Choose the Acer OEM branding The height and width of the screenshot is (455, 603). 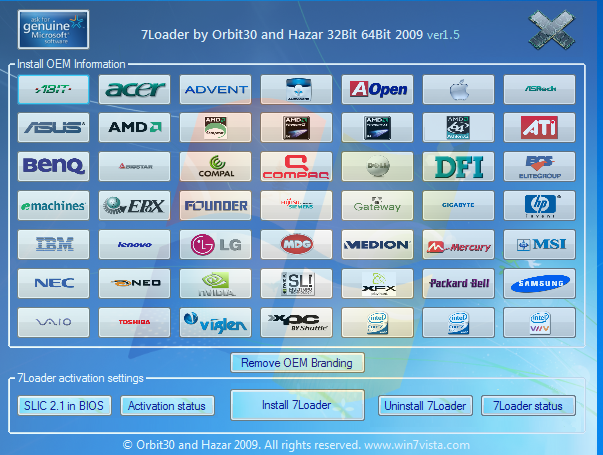click(x=134, y=90)
